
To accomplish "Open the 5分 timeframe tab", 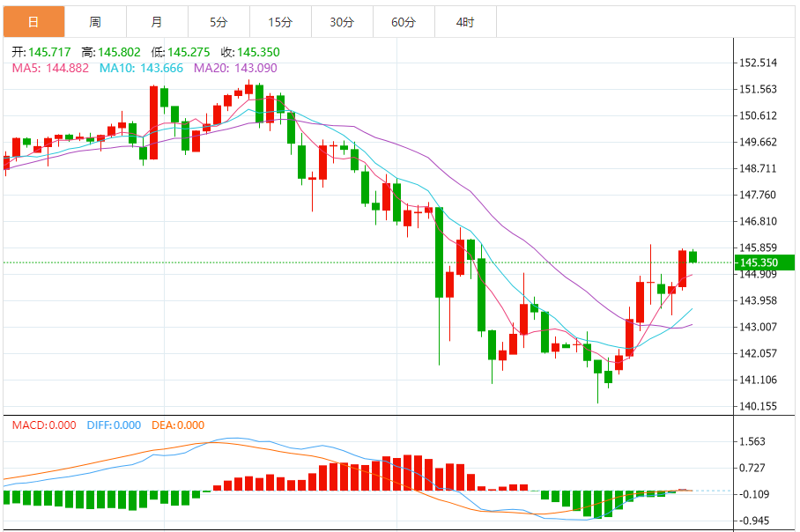I will pos(219,22).
